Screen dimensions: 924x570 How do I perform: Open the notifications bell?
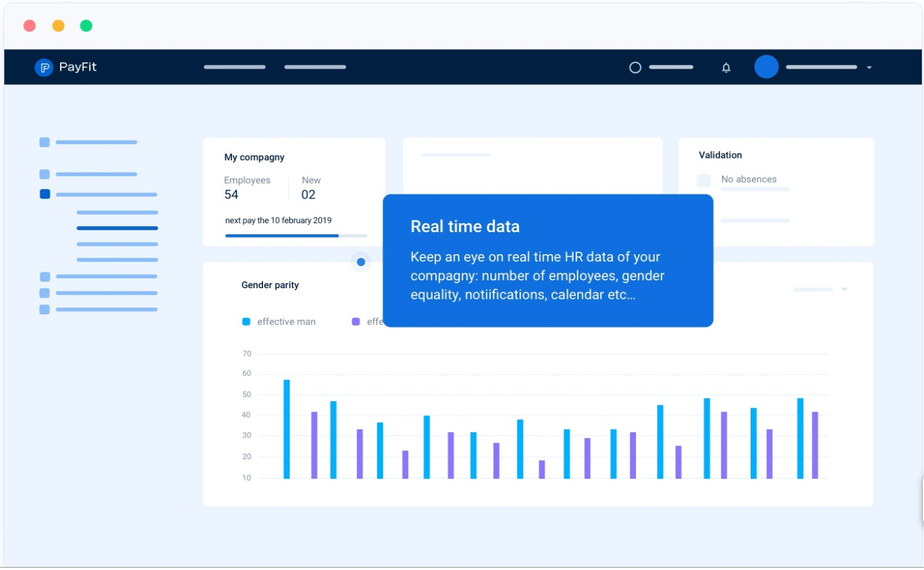coord(726,67)
